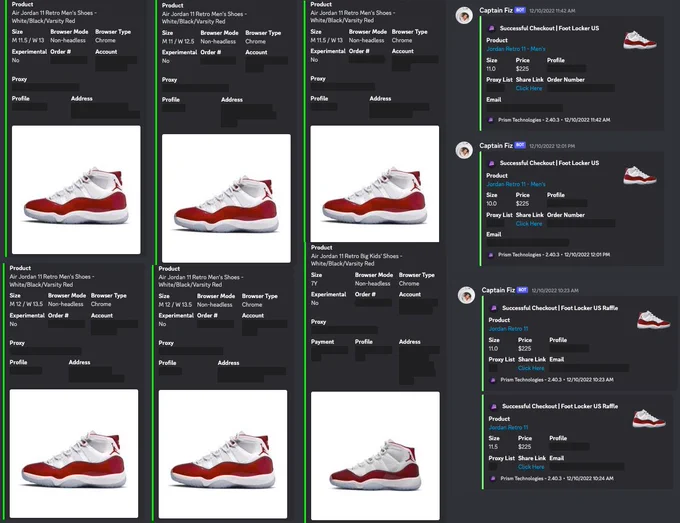Click Share Link 'Click Here' in 11:42 AM embed

point(529,88)
